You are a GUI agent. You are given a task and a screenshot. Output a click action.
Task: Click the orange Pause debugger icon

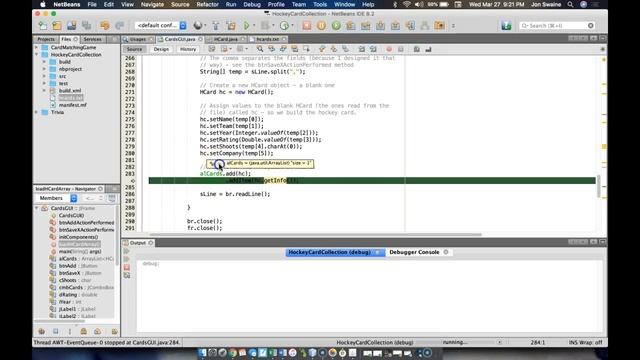pos(321,26)
